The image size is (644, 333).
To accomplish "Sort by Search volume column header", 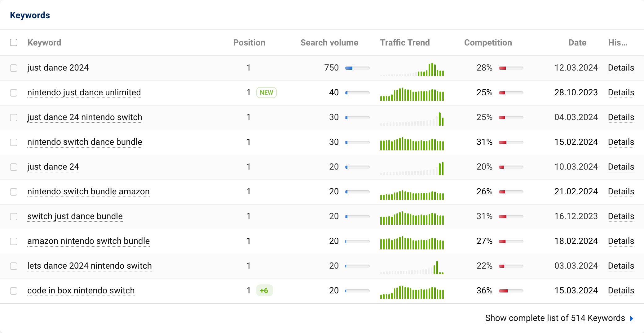I will coord(329,43).
